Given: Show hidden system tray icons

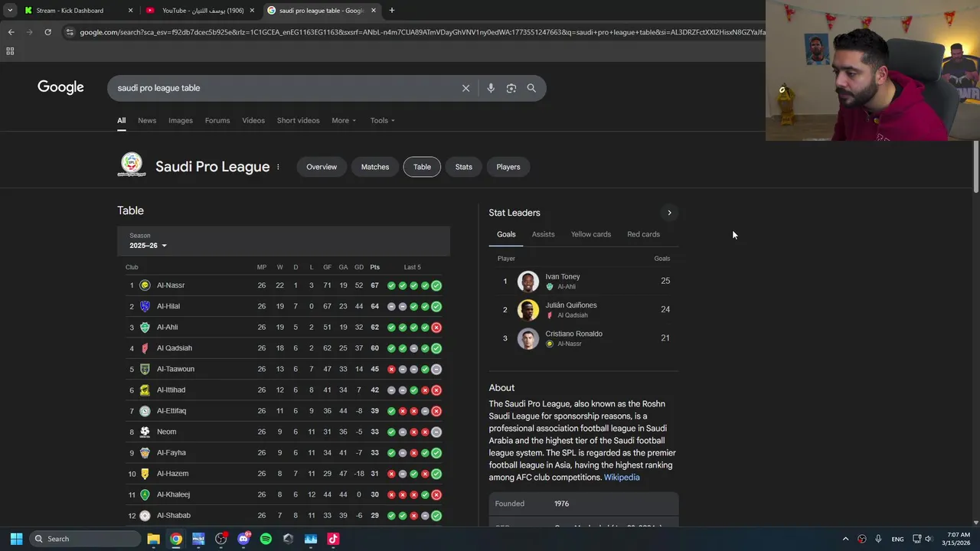Looking at the screenshot, I should tap(845, 539).
